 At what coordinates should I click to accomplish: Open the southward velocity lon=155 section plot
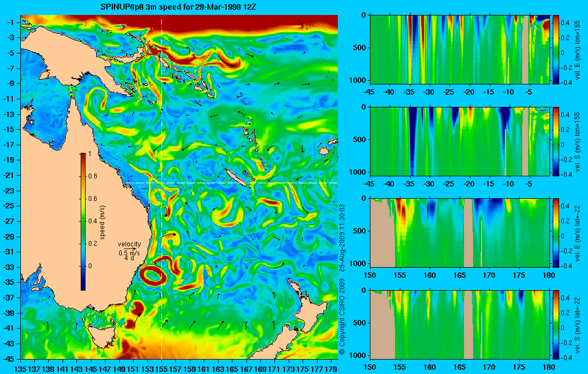[460, 141]
